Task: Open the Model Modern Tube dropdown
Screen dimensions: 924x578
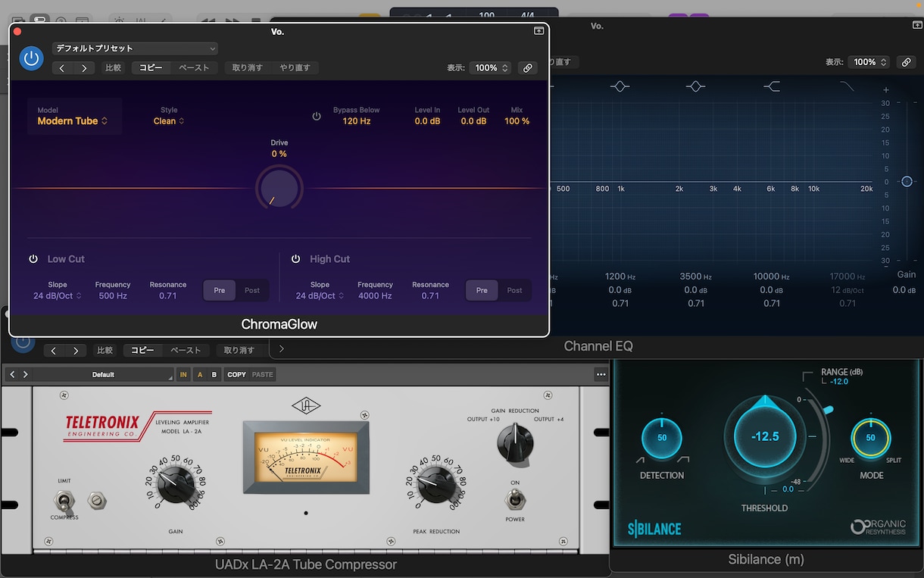Action: pyautogui.click(x=73, y=121)
